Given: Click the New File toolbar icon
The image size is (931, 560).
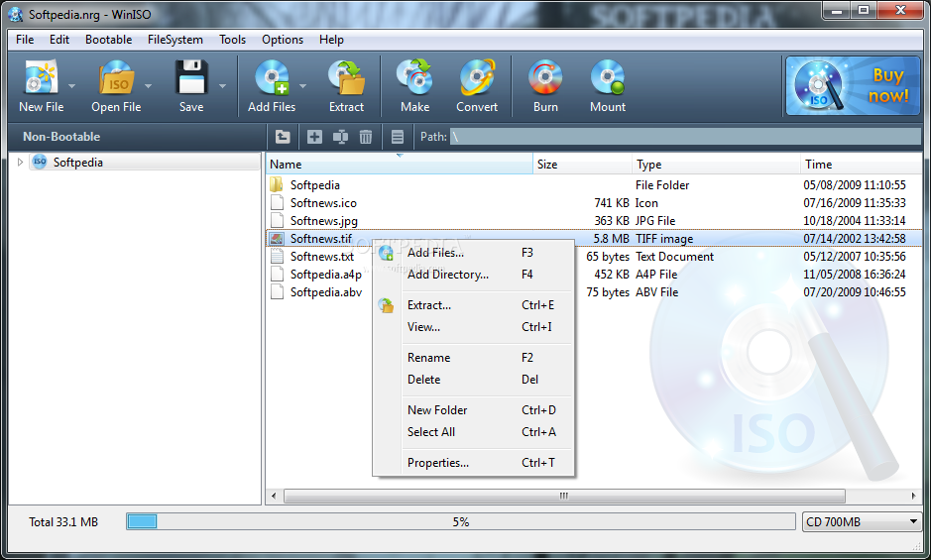Looking at the screenshot, I should [x=41, y=77].
